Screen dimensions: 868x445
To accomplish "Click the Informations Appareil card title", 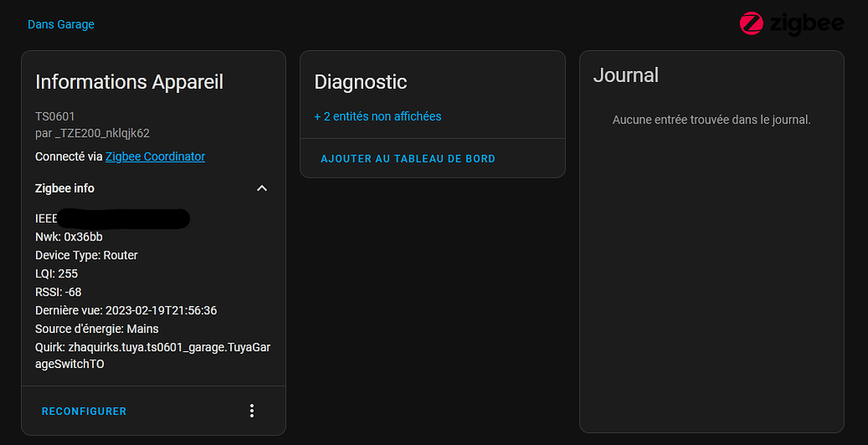I will (x=129, y=82).
